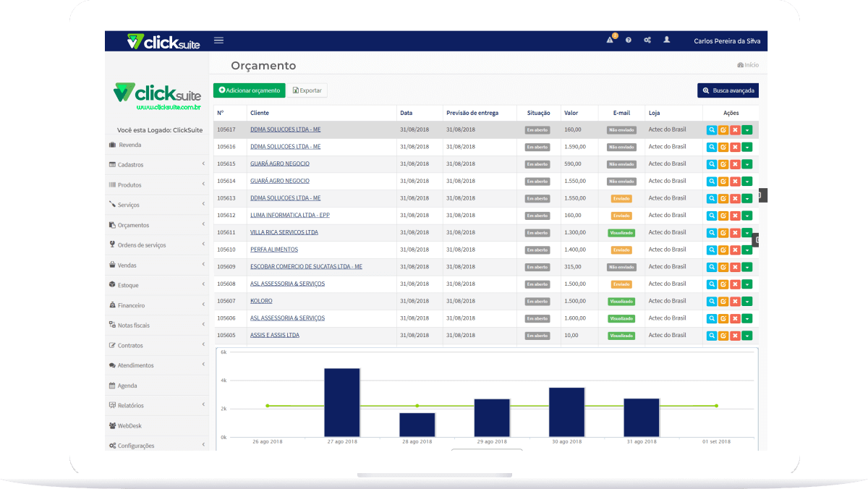This screenshot has width=868, height=489.
Task: Open client VILLA RICA SERVICOS LTDA
Action: pos(284,233)
